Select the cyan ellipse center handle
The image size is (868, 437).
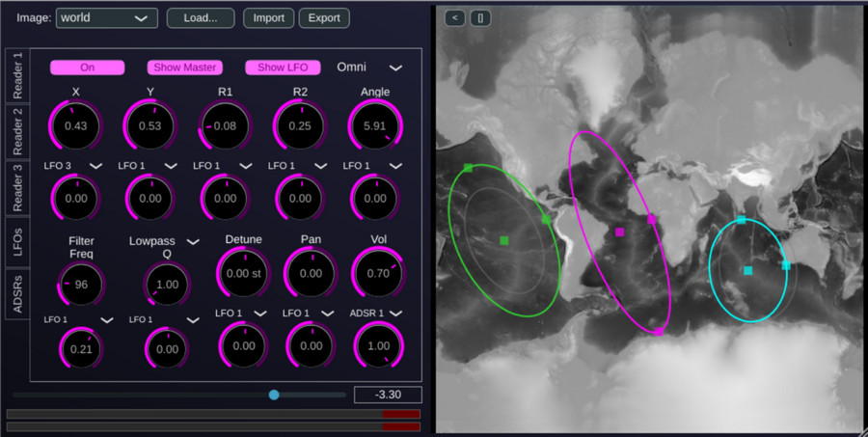tap(747, 270)
